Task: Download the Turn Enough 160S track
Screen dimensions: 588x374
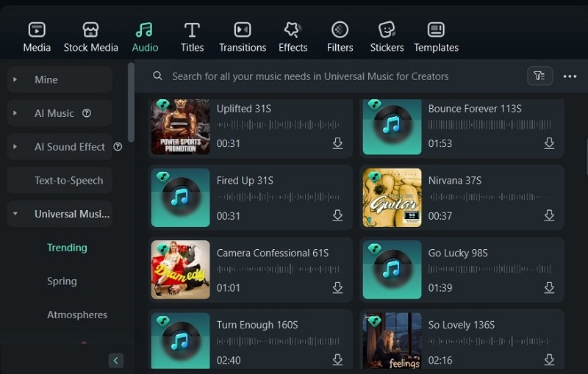Action: coord(337,360)
